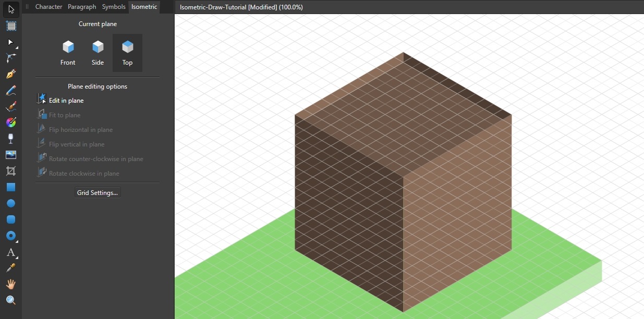Viewport: 644px width, 319px height.
Task: Select the Artistic Text tool
Action: pyautogui.click(x=10, y=253)
